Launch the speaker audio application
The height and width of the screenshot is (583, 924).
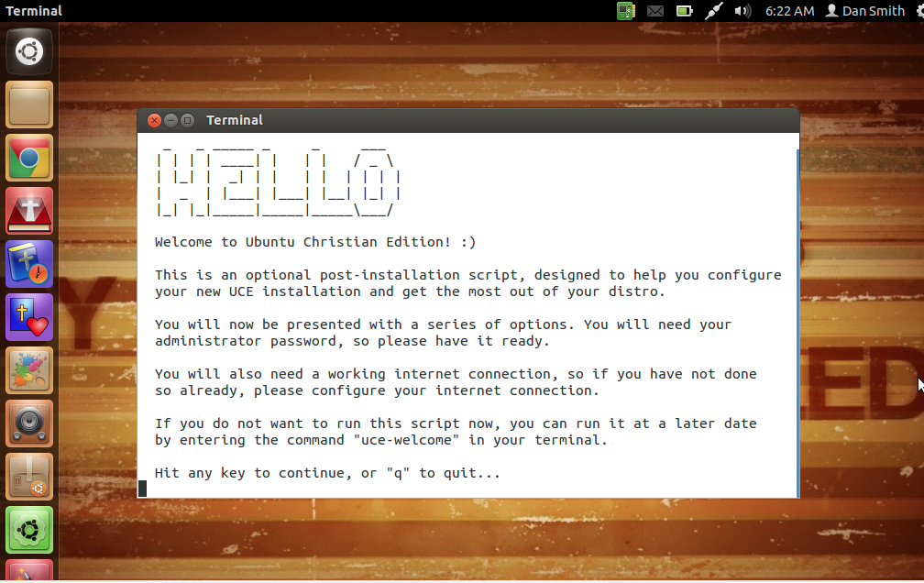29,423
